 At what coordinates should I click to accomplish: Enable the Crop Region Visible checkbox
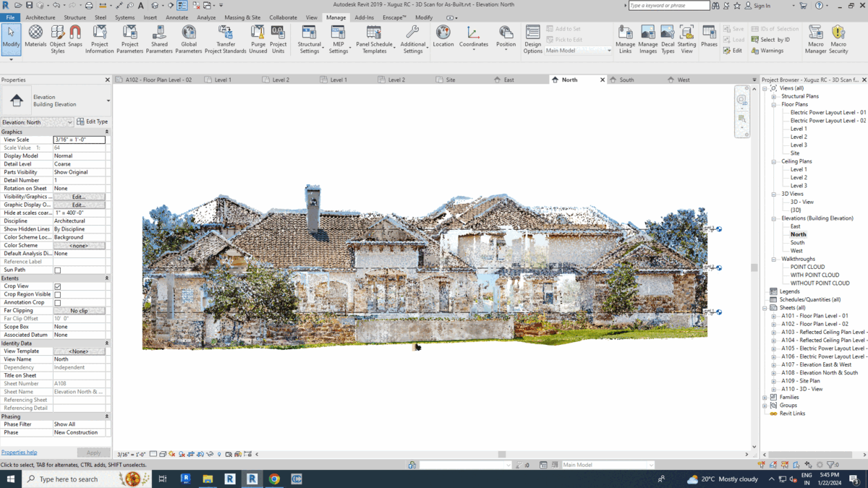point(58,294)
